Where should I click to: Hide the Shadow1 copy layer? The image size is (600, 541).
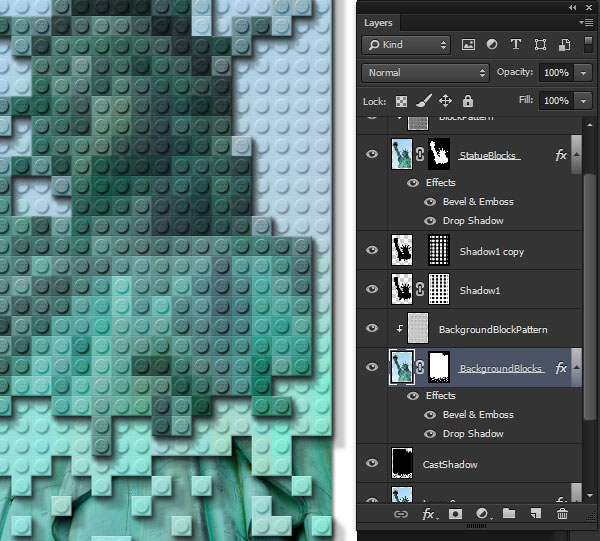[x=372, y=250]
